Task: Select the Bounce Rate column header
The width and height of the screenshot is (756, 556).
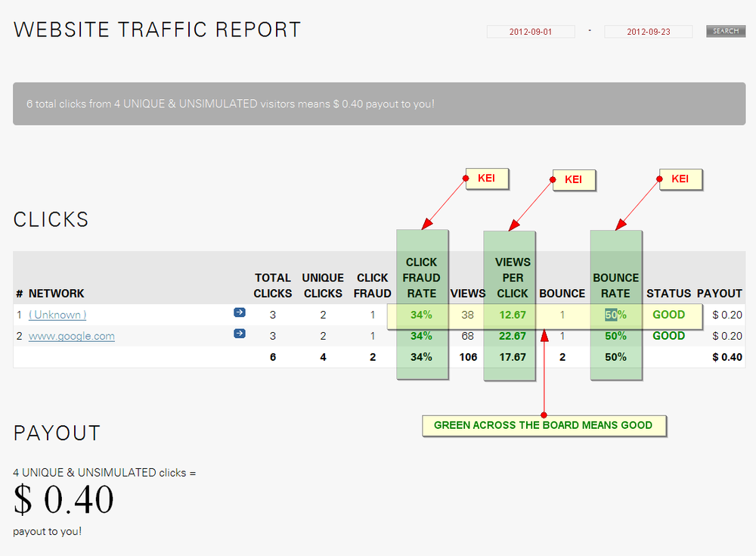Action: click(615, 285)
